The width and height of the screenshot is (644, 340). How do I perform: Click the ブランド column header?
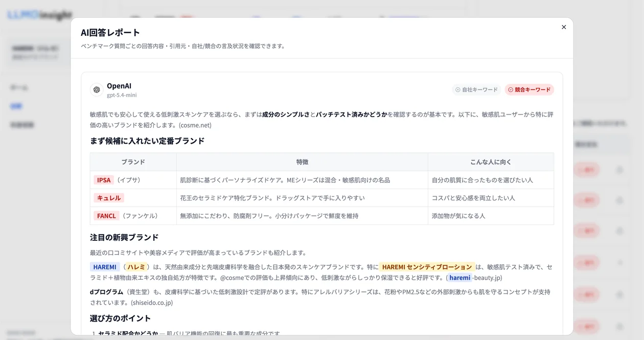click(133, 162)
